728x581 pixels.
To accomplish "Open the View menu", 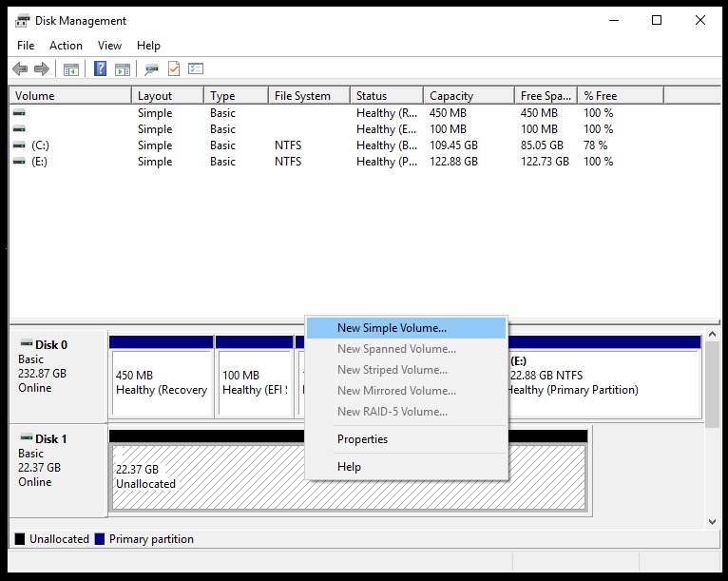I will pos(109,45).
